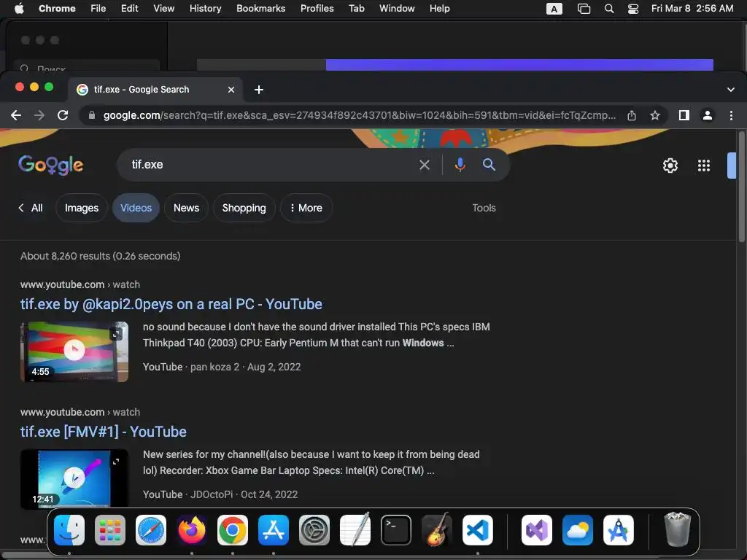Open Finder from the Dock
Viewport: 747px width, 560px height.
69,530
